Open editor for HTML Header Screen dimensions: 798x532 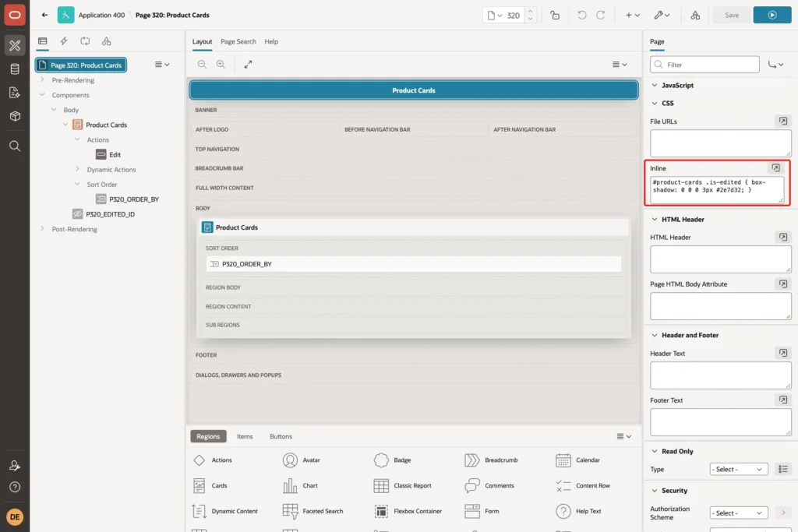(782, 237)
